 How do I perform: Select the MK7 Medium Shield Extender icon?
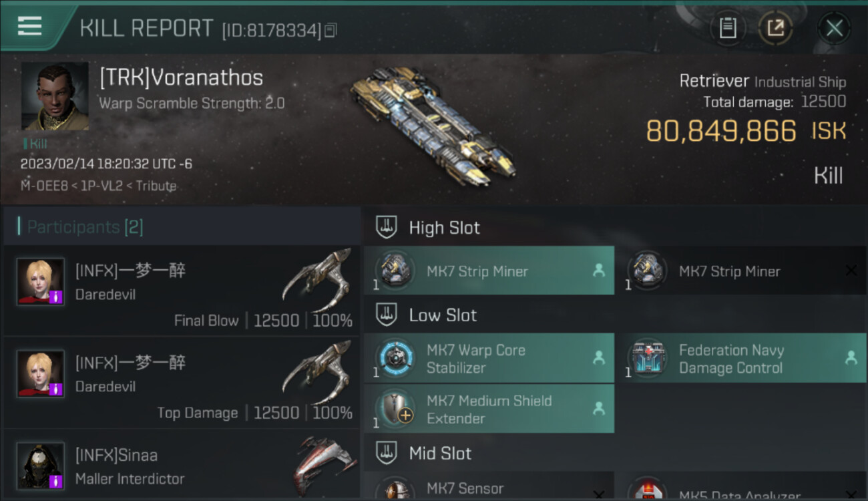tap(394, 409)
